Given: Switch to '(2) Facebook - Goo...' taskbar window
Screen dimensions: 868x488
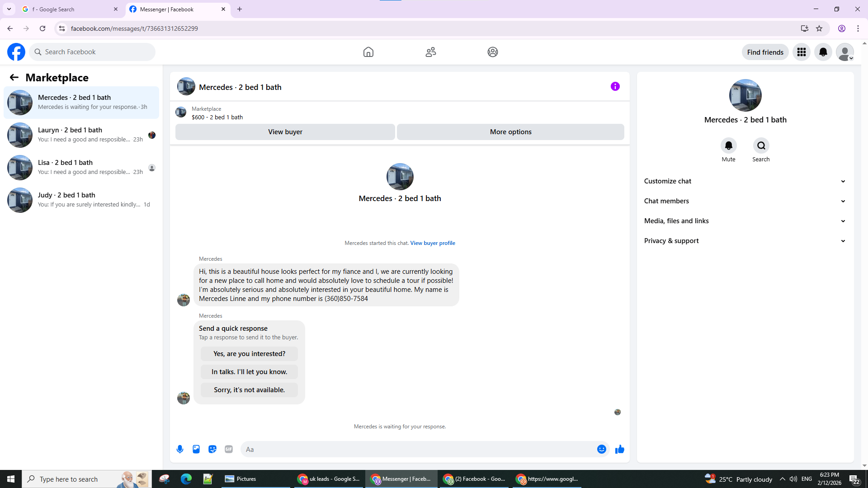Looking at the screenshot, I should [474, 479].
